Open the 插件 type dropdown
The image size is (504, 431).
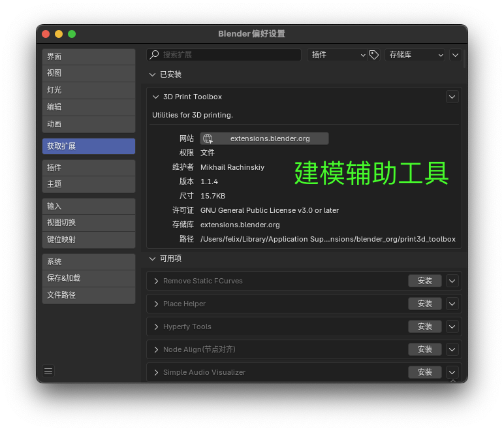tap(337, 55)
